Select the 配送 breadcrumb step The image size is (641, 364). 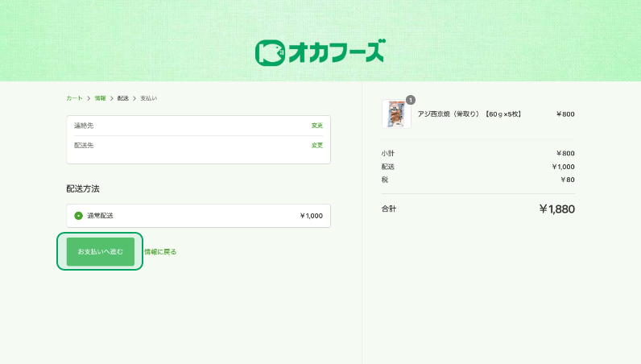(123, 98)
